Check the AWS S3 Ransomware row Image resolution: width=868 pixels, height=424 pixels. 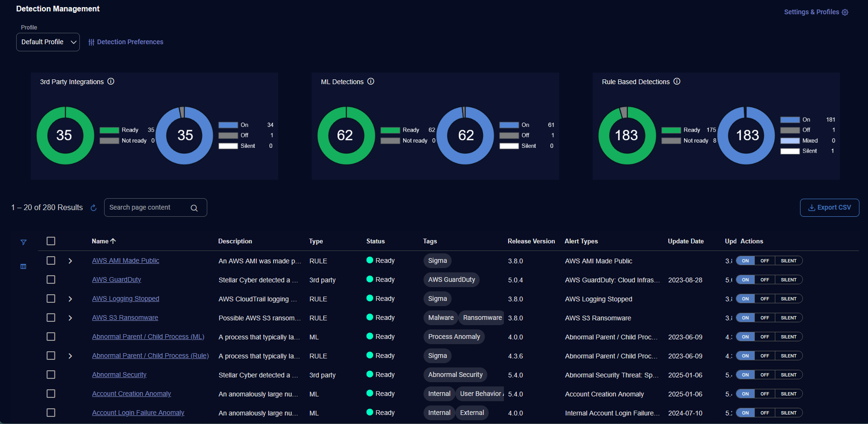[x=51, y=318]
